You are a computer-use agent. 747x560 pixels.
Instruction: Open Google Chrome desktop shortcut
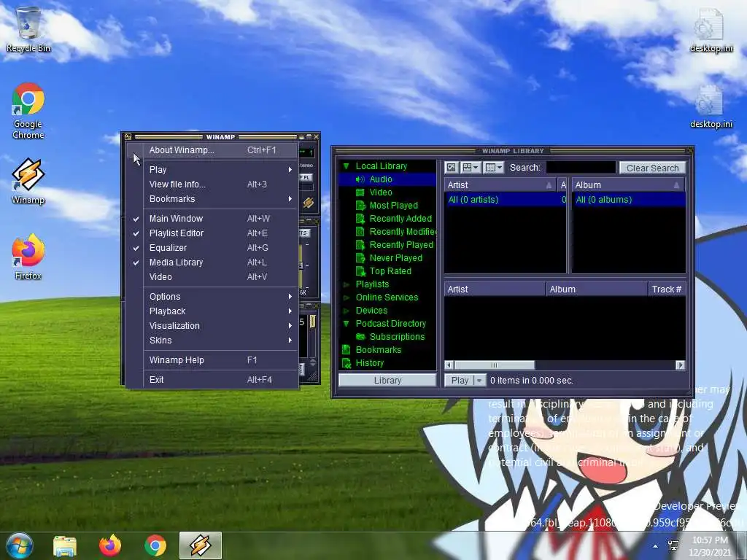pyautogui.click(x=28, y=111)
